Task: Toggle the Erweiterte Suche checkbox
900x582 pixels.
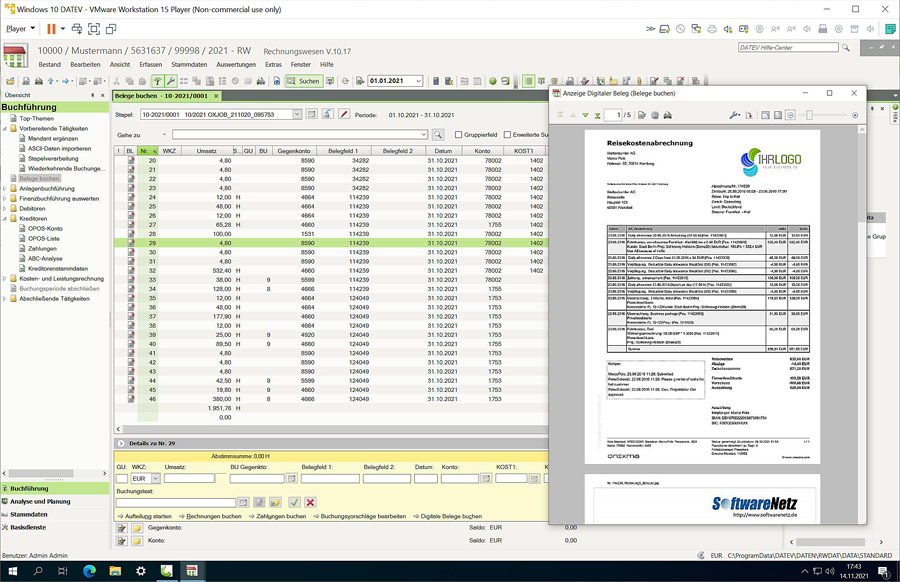Action: point(508,135)
